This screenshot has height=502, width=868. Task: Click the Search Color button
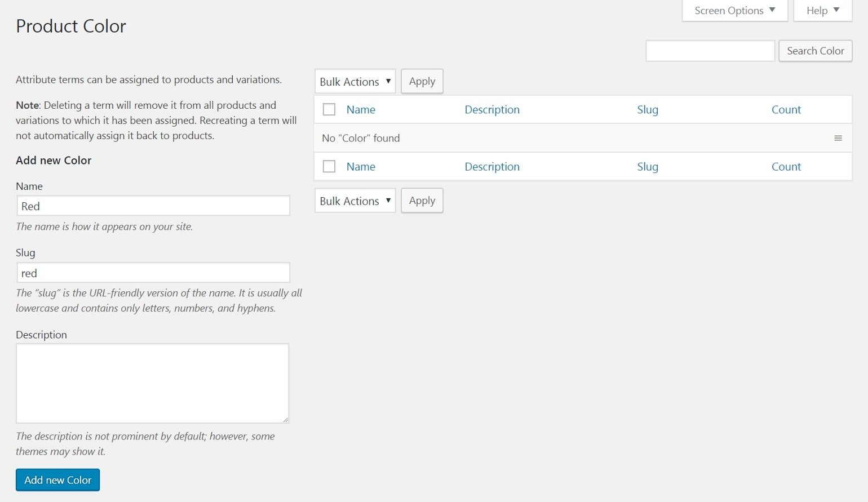(x=815, y=51)
